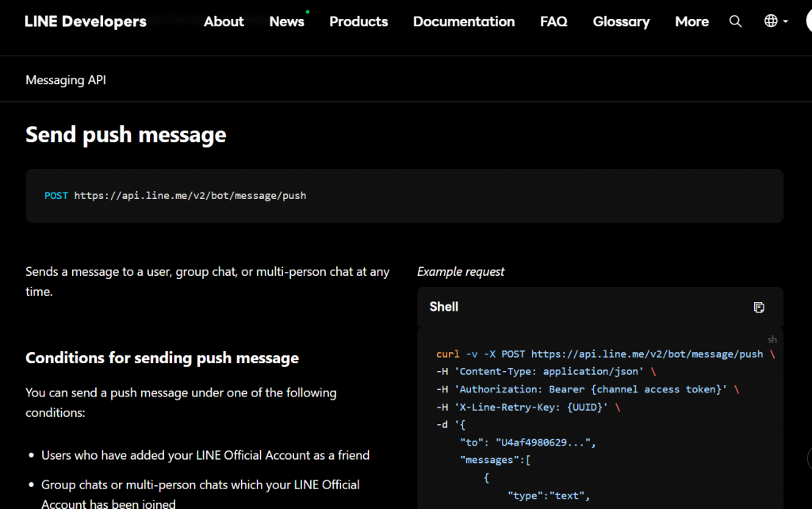This screenshot has height=509, width=812.
Task: Open the language globe selector
Action: point(776,21)
